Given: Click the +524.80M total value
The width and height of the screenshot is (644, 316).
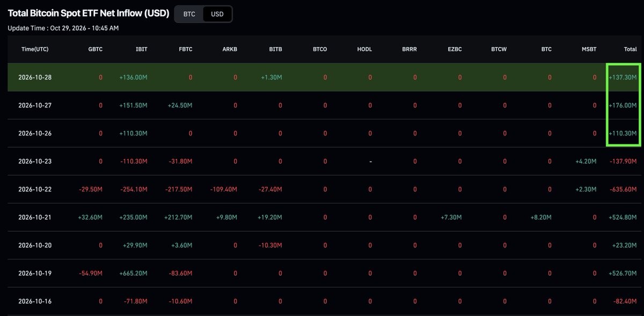Looking at the screenshot, I should [623, 217].
